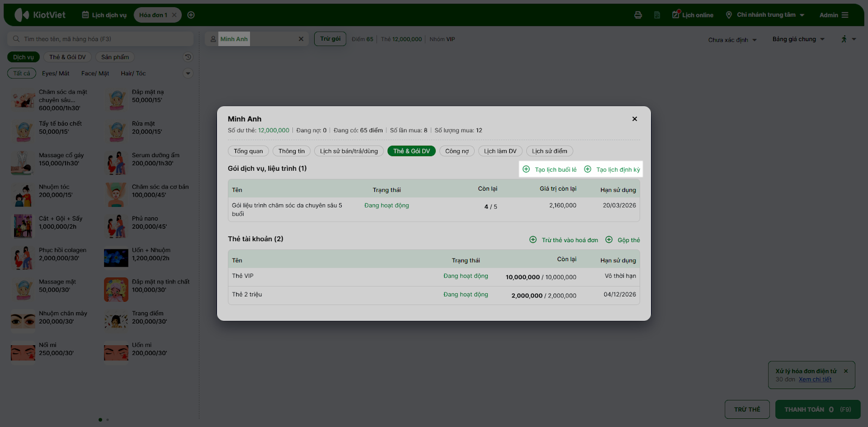The image size is (868, 427).
Task: Filter services by Tất cả
Action: point(22,73)
